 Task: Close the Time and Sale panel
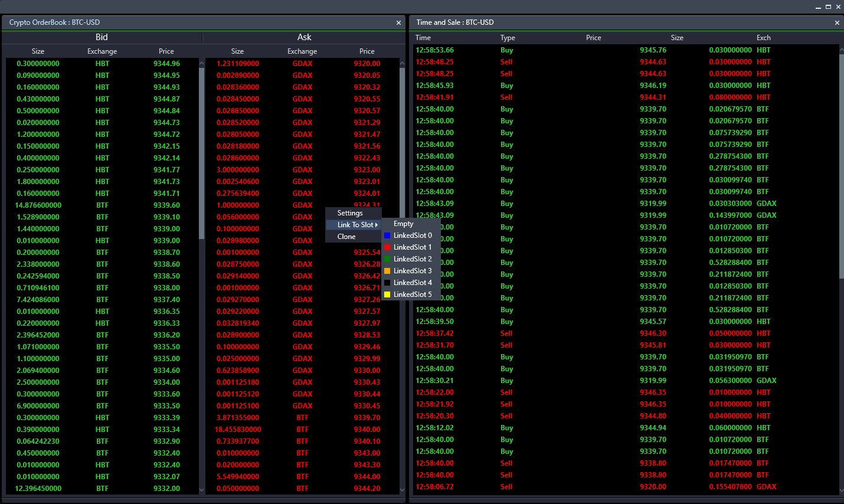pos(837,22)
